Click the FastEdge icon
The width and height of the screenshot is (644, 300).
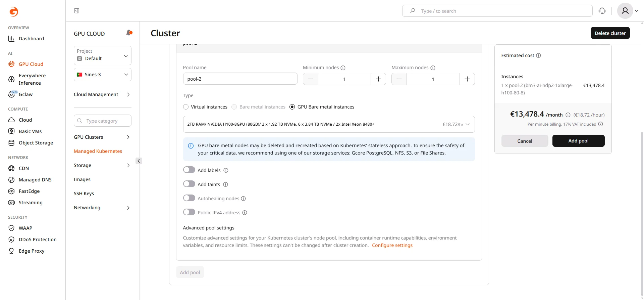11,191
